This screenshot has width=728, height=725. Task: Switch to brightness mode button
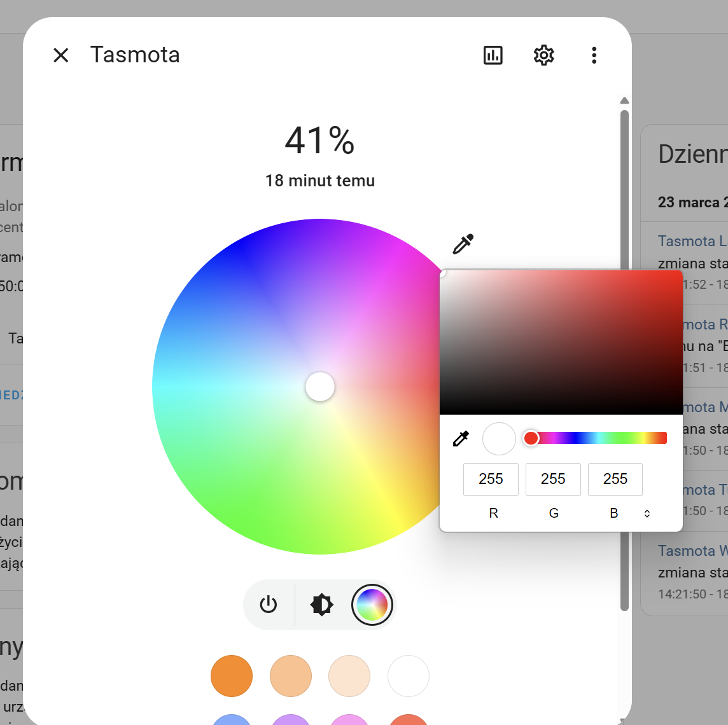click(x=321, y=604)
